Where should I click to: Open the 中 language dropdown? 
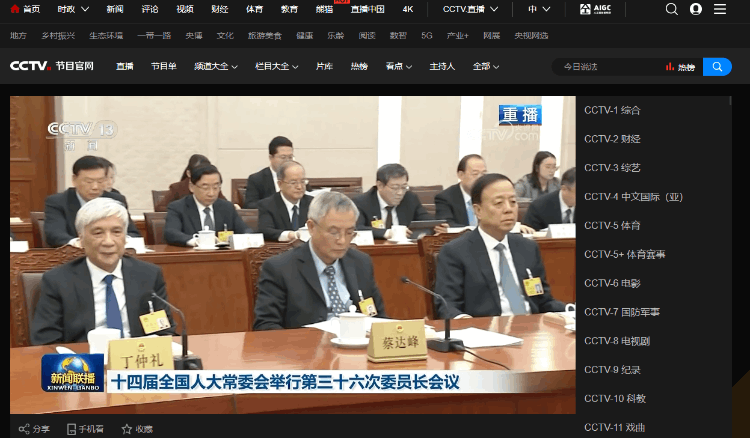point(539,9)
